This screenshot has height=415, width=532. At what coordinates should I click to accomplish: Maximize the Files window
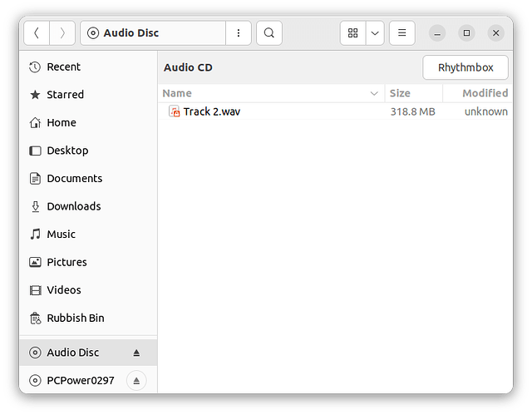pos(466,33)
